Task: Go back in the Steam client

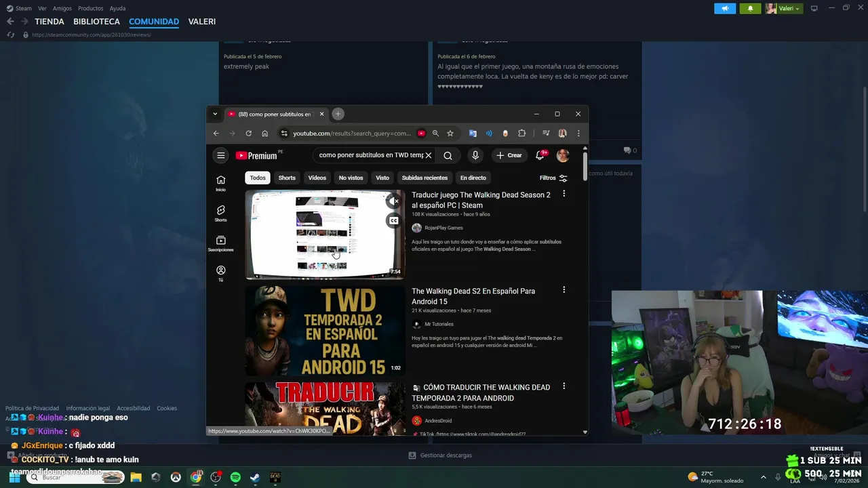Action: (x=10, y=22)
